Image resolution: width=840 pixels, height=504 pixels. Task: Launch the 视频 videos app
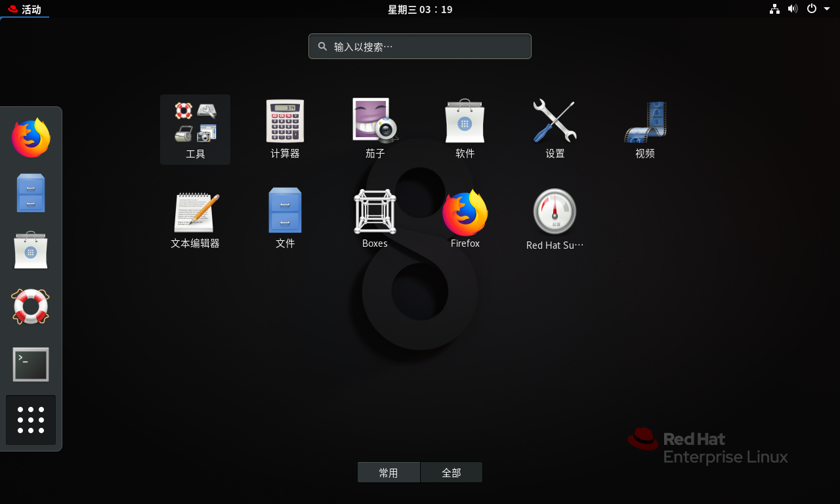coord(644,129)
